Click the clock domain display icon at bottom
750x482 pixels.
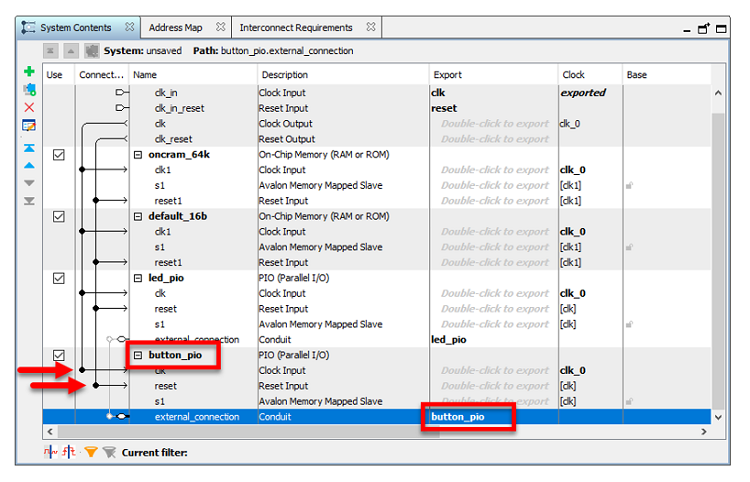click(x=50, y=451)
